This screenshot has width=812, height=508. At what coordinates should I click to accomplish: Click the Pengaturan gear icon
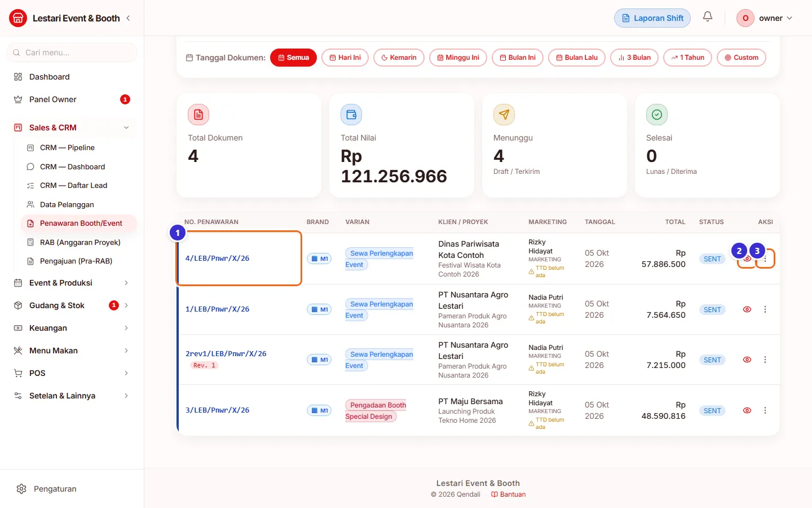[x=21, y=489]
